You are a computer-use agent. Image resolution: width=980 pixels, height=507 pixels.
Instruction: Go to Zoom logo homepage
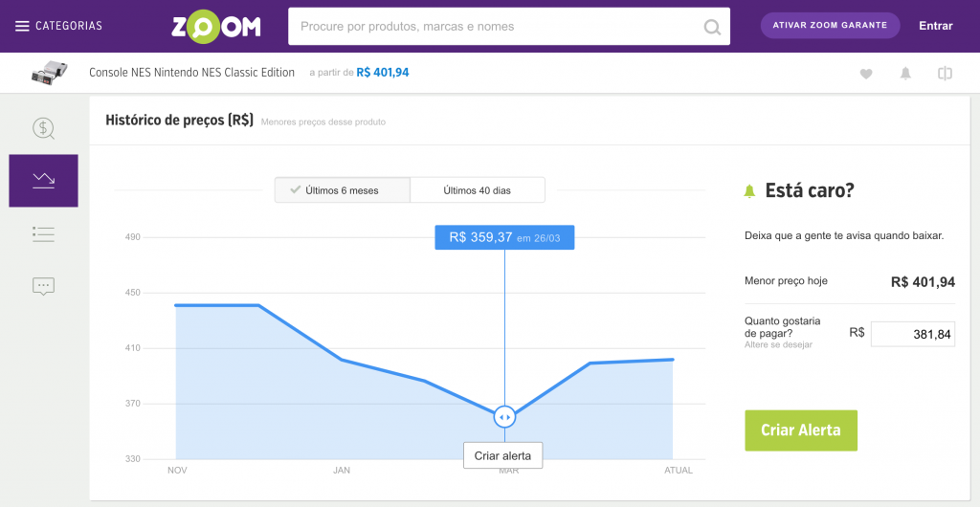pos(216,27)
